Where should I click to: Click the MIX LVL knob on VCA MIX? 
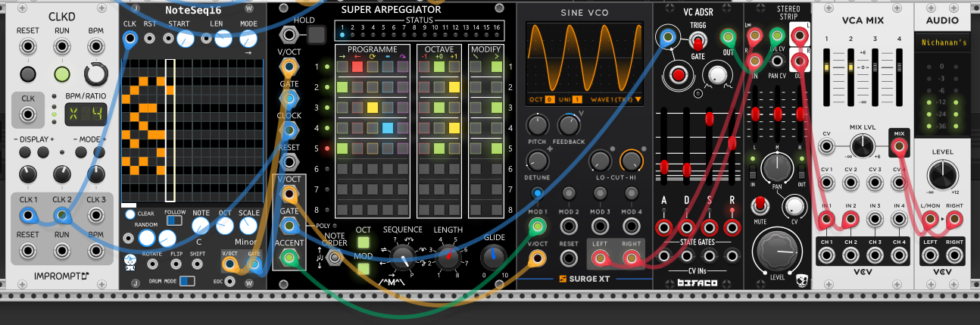863,148
